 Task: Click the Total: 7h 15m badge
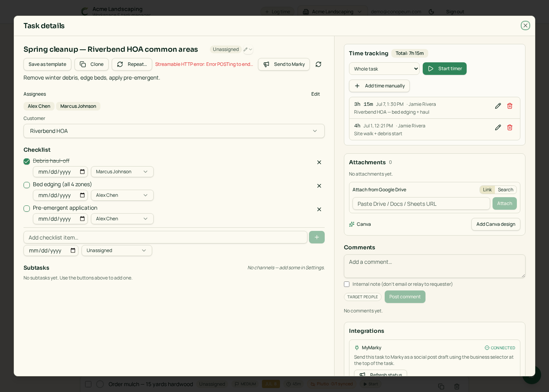(409, 53)
